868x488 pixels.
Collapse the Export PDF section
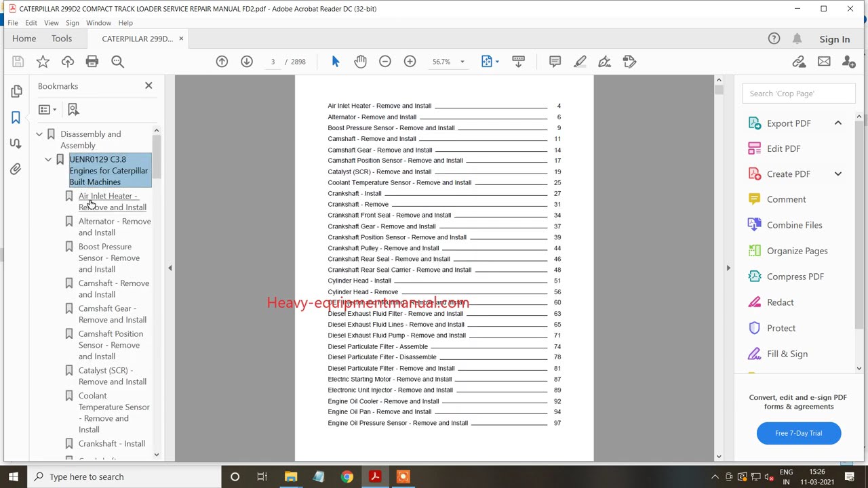click(838, 123)
